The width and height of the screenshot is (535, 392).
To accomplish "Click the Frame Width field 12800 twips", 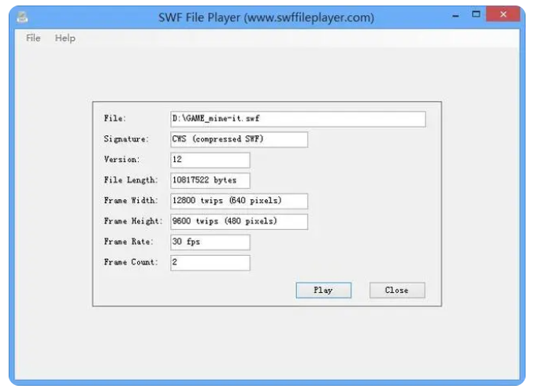I will tap(239, 201).
